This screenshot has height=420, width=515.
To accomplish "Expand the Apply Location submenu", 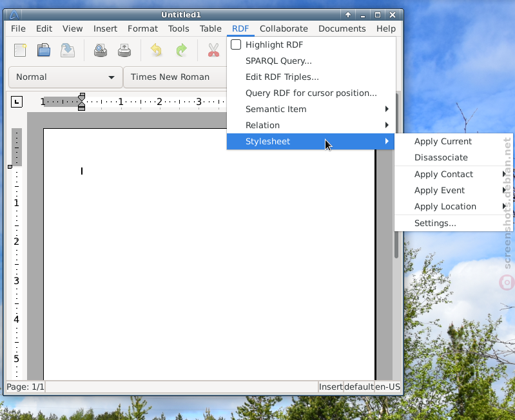I will pyautogui.click(x=453, y=206).
